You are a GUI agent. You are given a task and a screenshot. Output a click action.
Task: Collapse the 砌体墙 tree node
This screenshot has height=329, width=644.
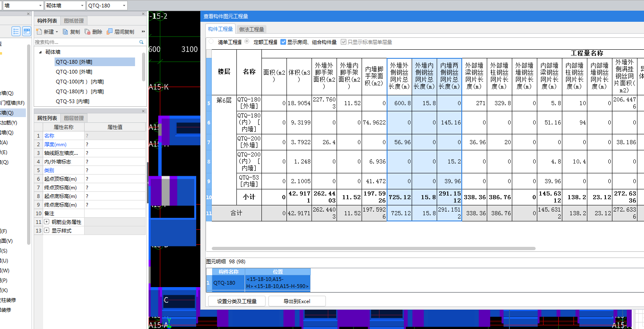(x=40, y=52)
